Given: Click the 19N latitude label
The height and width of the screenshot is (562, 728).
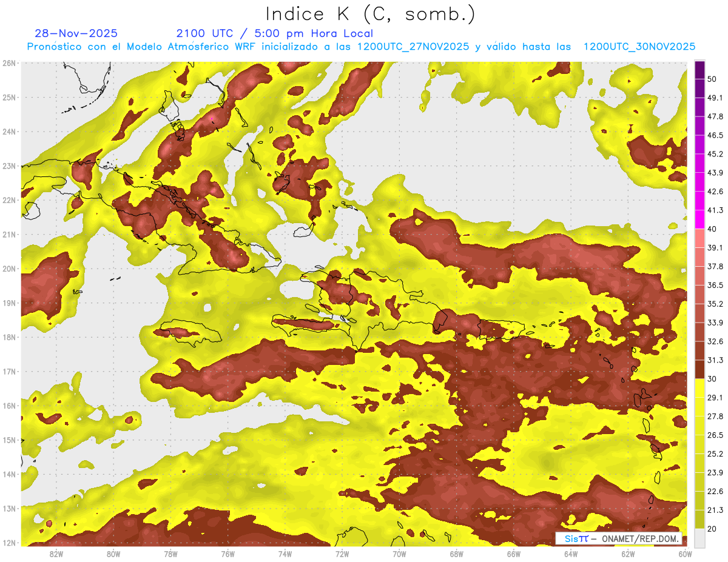Looking at the screenshot, I should 8,303.
